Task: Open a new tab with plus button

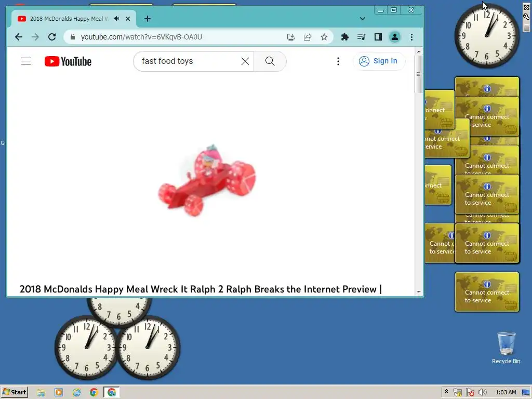Action: 147,19
